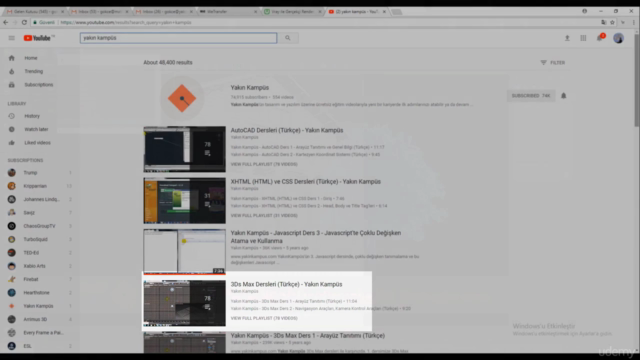The image size is (640, 360).
Task: Click the browser reload button
Action: 24,22
